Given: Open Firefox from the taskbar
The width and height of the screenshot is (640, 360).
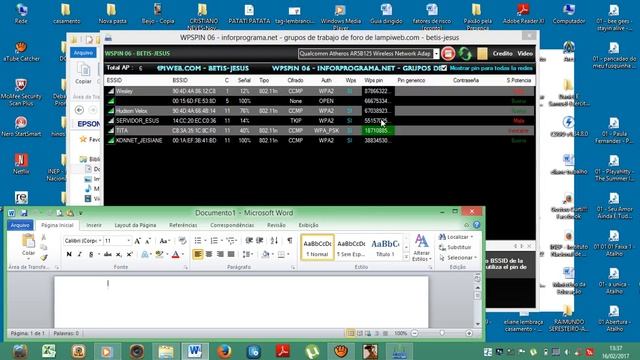Looking at the screenshot, I should pyautogui.click(x=224, y=351).
